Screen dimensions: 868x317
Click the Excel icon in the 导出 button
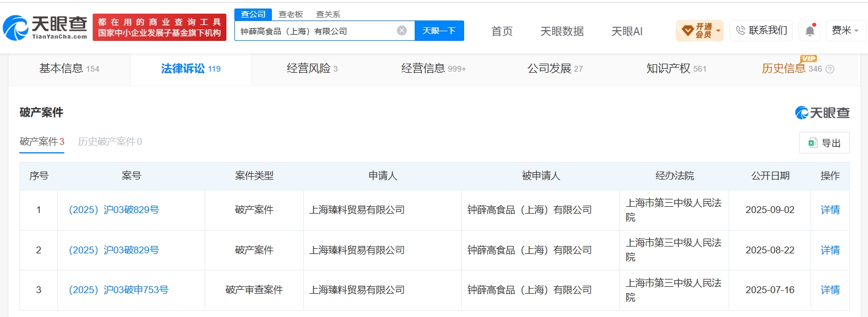point(812,143)
